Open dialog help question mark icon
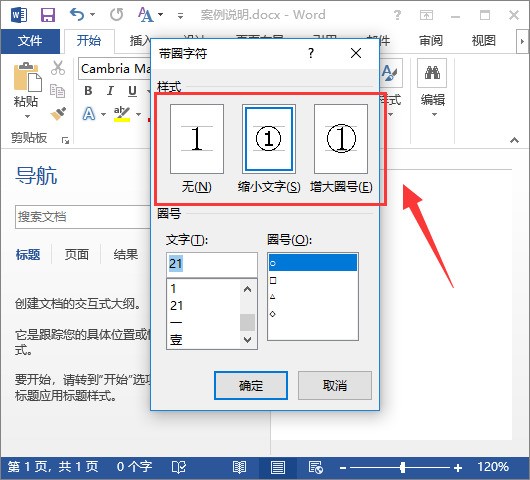530x480 pixels. [x=311, y=53]
